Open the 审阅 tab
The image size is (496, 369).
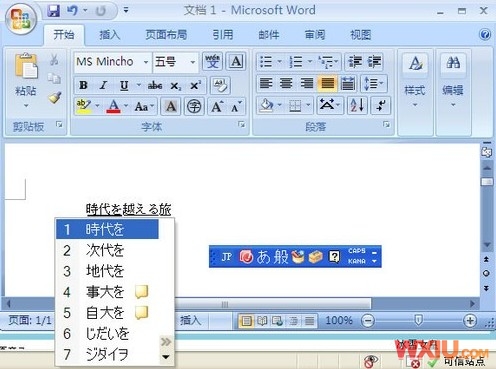tap(315, 35)
